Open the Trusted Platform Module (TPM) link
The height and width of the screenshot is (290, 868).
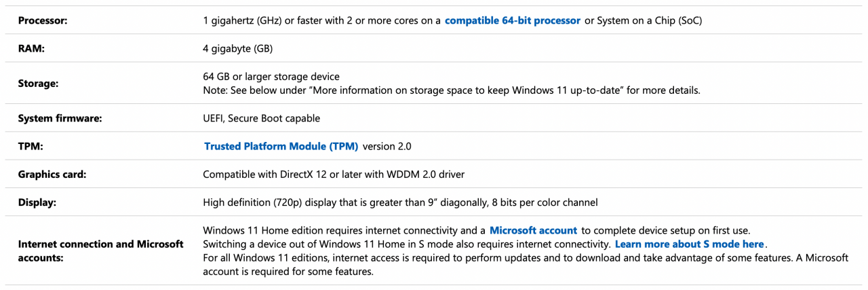click(x=281, y=146)
